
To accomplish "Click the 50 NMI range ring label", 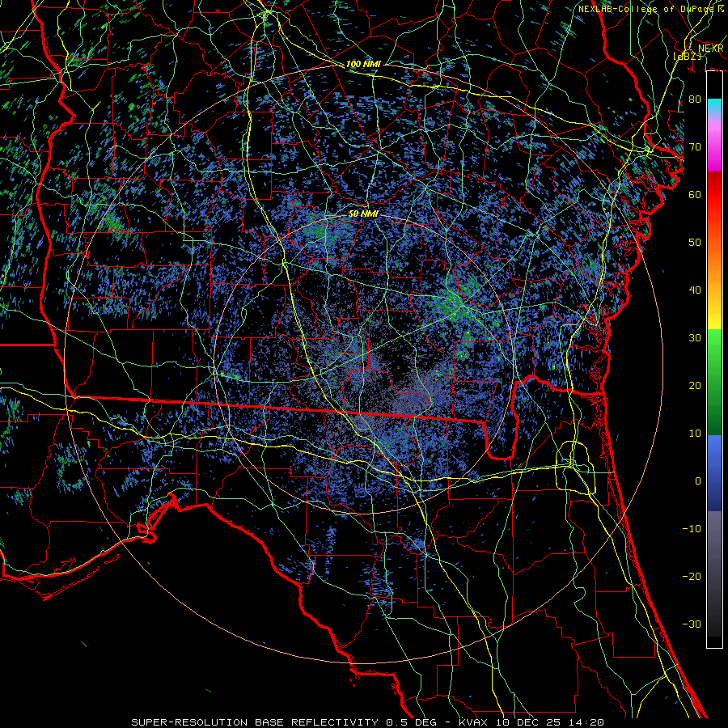I will pyautogui.click(x=363, y=214).
